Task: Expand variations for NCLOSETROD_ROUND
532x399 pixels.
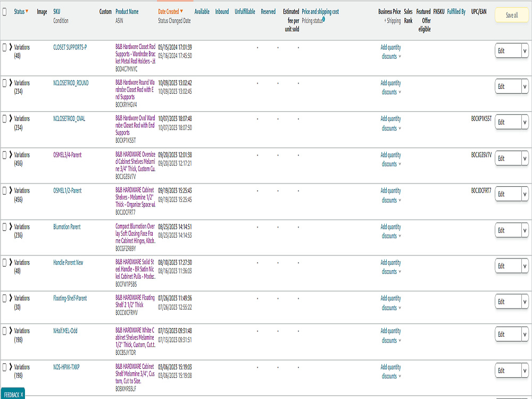Action: tap(11, 82)
